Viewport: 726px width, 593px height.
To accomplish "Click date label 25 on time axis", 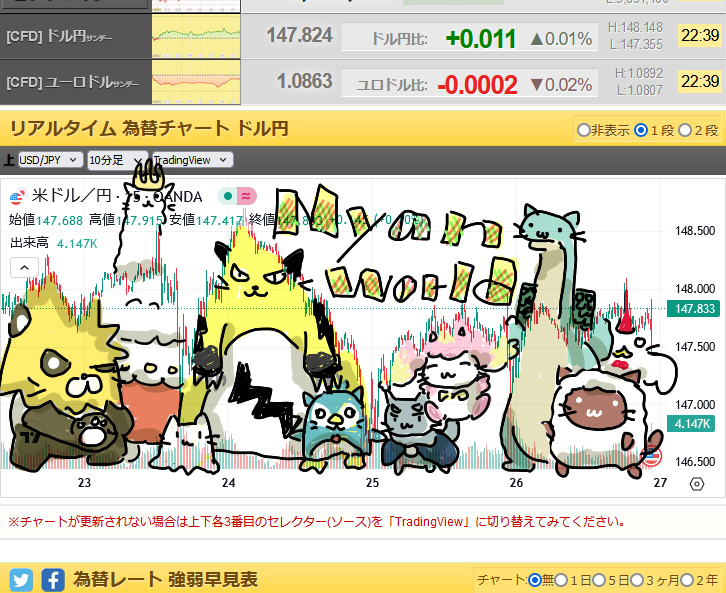I will (x=372, y=483).
